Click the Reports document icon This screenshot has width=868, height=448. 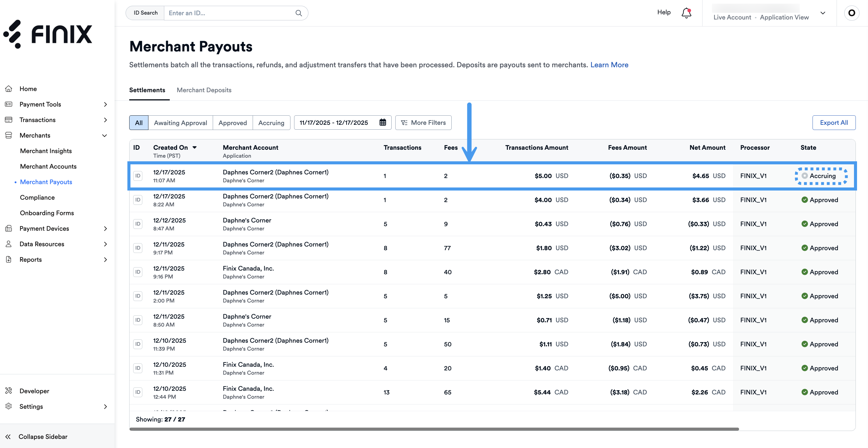9,259
